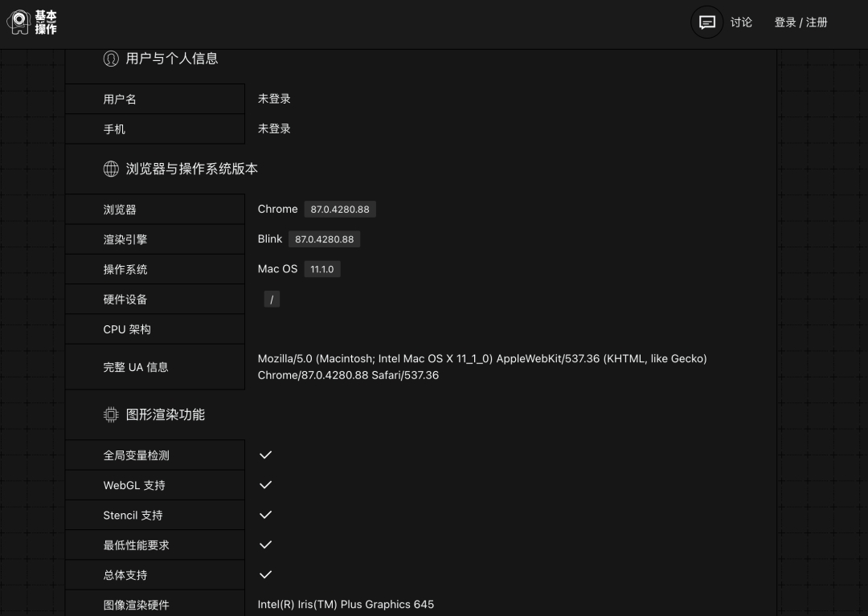Click the checkmark for 总体支持
Viewport: 868px width, 616px height.
265,574
